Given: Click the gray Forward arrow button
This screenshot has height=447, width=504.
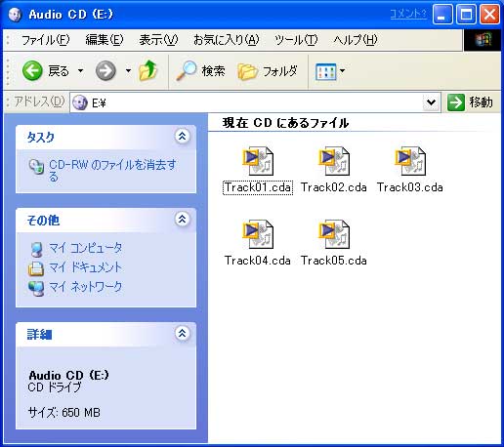Looking at the screenshot, I should point(105,70).
